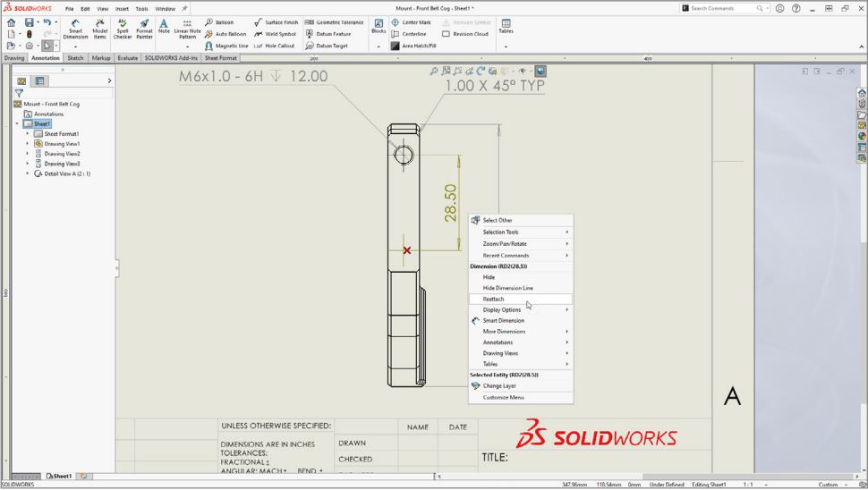Insert a Weld Symbol
This screenshot has height=490, width=868.
275,34
